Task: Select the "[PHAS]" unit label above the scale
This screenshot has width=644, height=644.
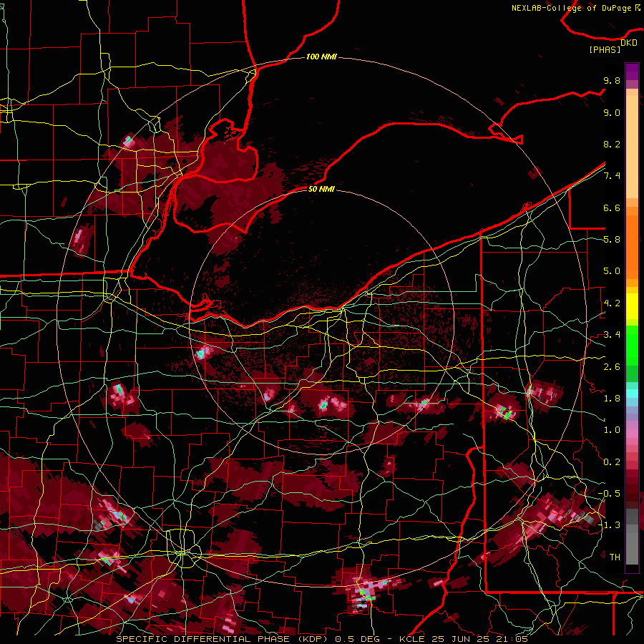Action: (x=605, y=49)
